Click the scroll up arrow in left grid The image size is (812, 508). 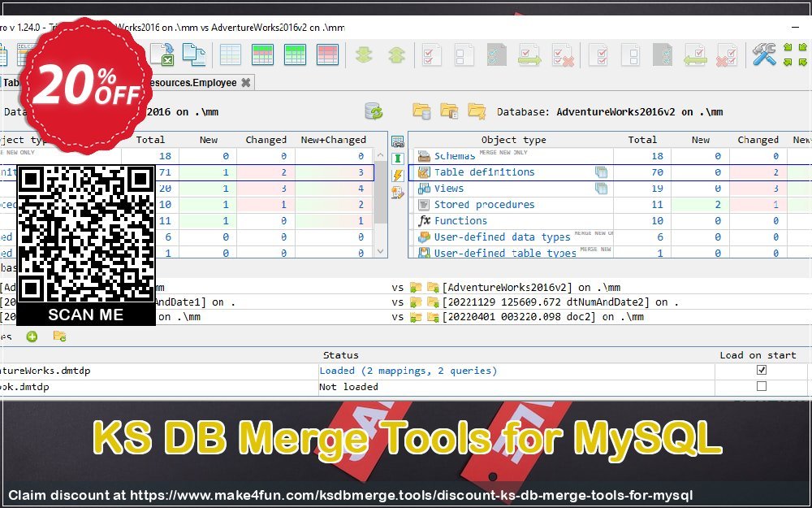click(x=381, y=155)
